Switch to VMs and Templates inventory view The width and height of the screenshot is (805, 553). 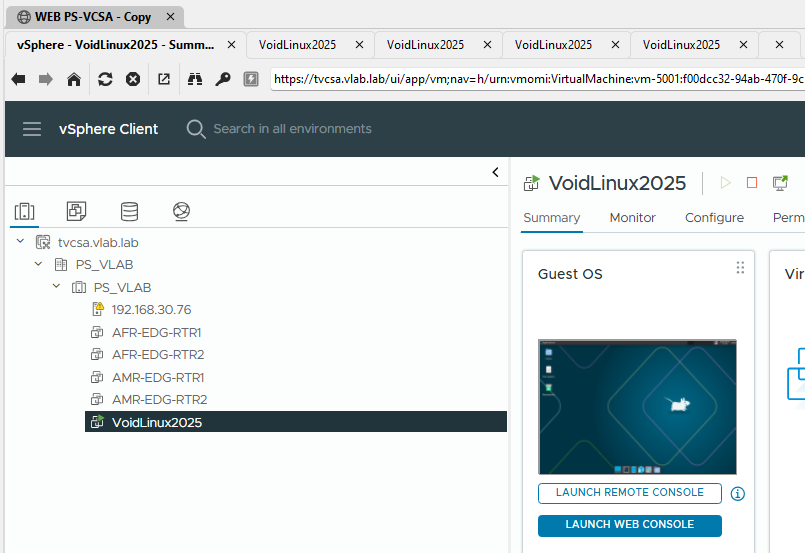(x=76, y=211)
